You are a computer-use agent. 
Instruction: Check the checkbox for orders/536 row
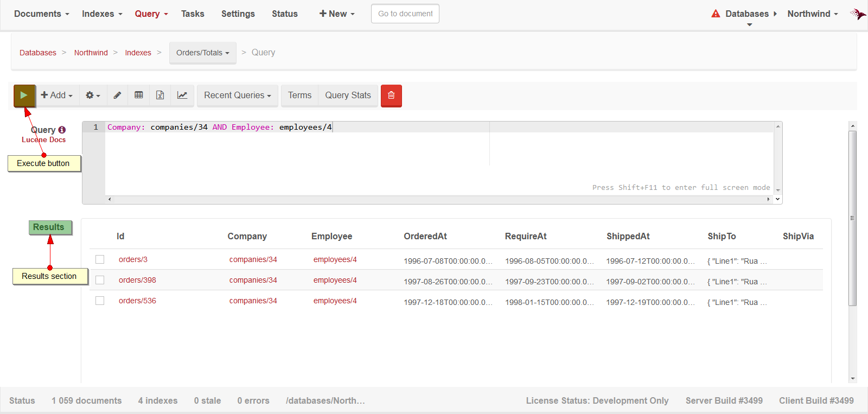click(x=100, y=301)
